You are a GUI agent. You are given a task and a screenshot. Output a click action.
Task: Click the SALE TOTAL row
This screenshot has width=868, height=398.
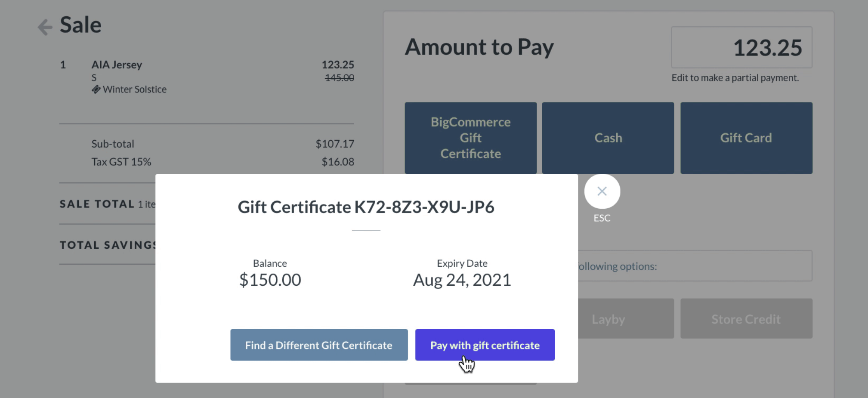[x=97, y=204]
